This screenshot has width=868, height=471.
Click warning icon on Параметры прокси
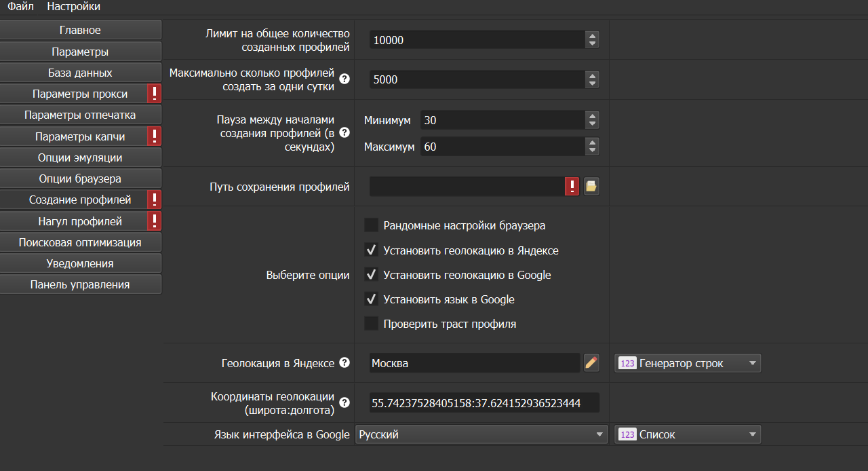coord(155,94)
